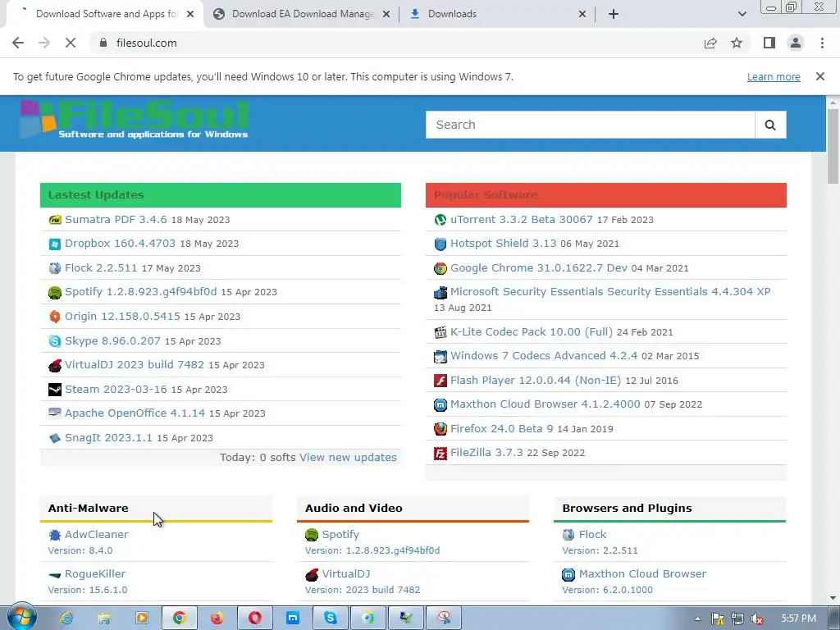Click the search magnifier button on FileSoul
The image size is (840, 630).
click(x=770, y=125)
